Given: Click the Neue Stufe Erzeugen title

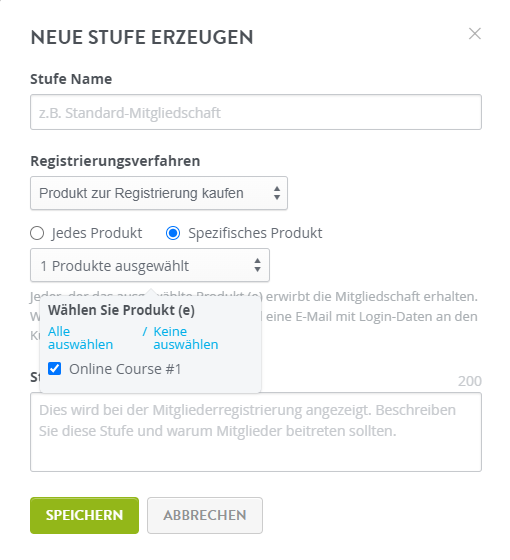Looking at the screenshot, I should pyautogui.click(x=142, y=37).
